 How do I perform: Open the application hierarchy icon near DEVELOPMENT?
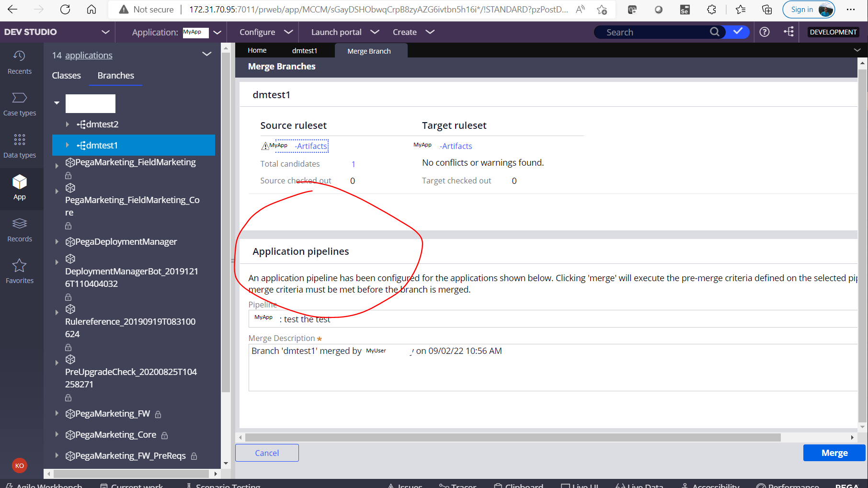(x=789, y=32)
